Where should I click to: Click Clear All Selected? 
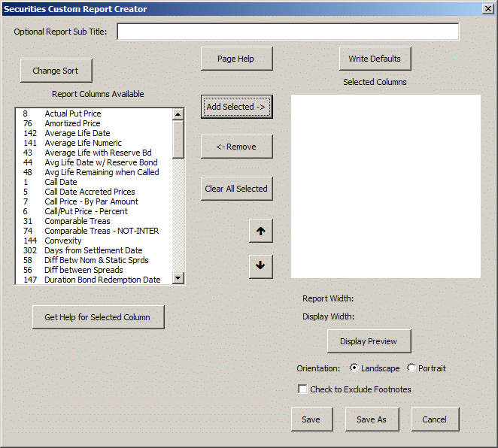point(236,189)
